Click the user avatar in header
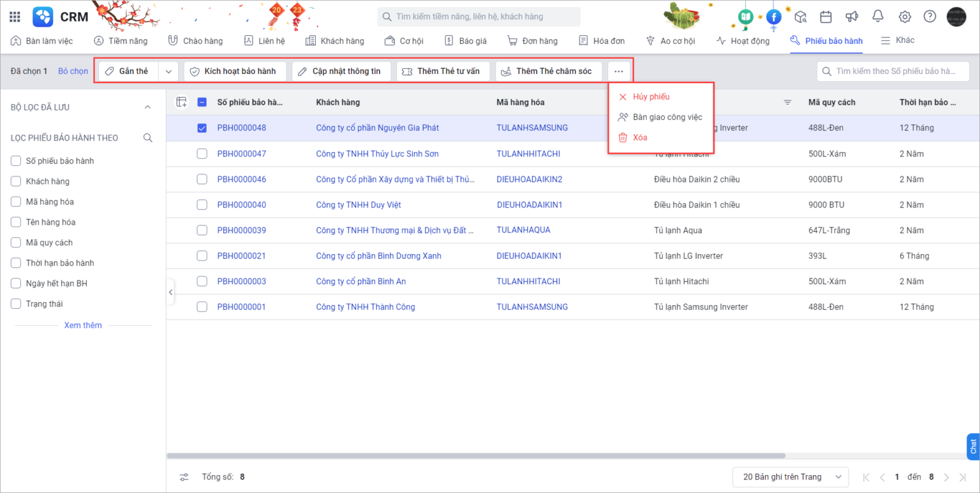Image resolution: width=980 pixels, height=493 pixels. tap(956, 17)
